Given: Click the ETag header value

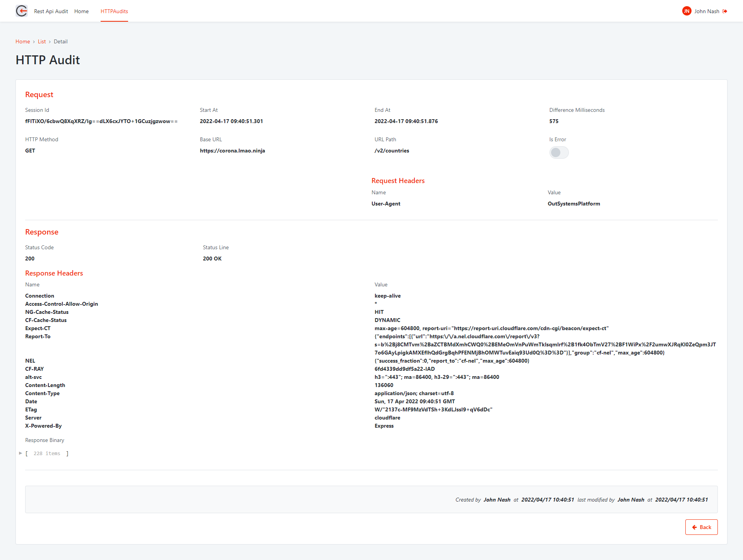Looking at the screenshot, I should click(x=433, y=409).
